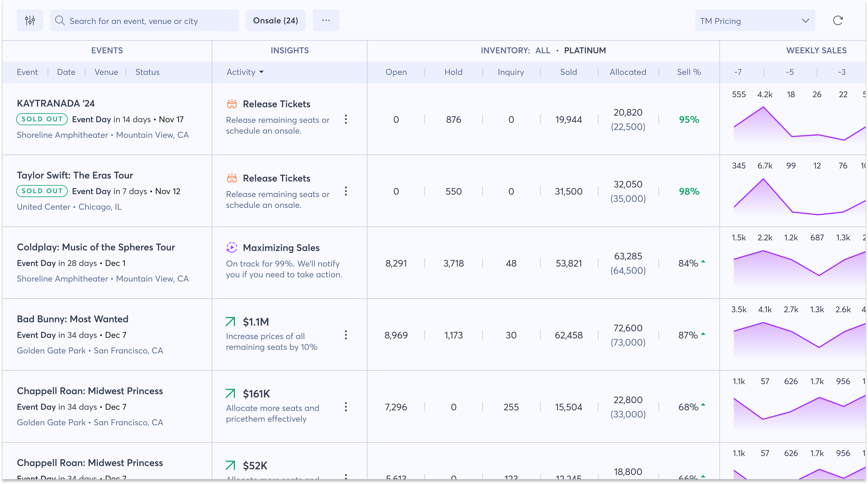The image size is (868, 484).
Task: Open kebab menu for KAYTRANADA '24 row
Action: pos(345,119)
